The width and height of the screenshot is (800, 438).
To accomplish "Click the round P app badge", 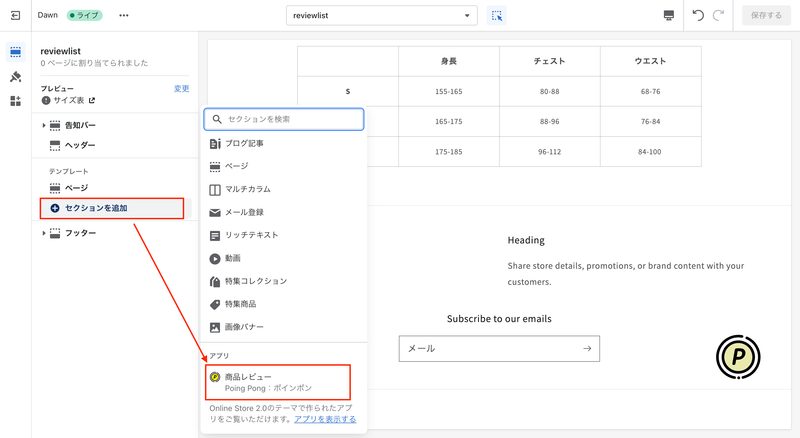I will [738, 356].
